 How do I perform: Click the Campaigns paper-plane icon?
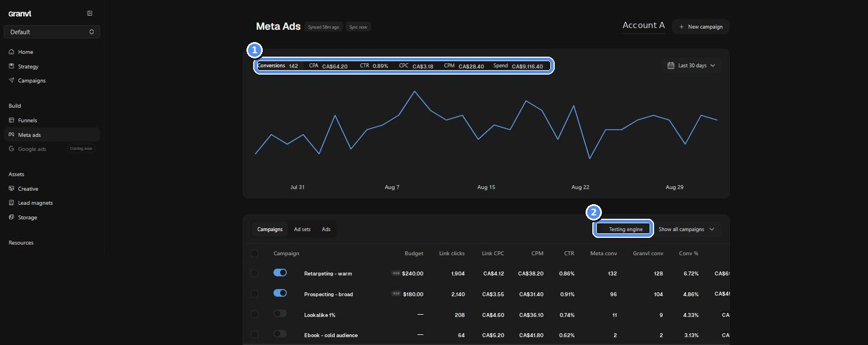(x=11, y=80)
